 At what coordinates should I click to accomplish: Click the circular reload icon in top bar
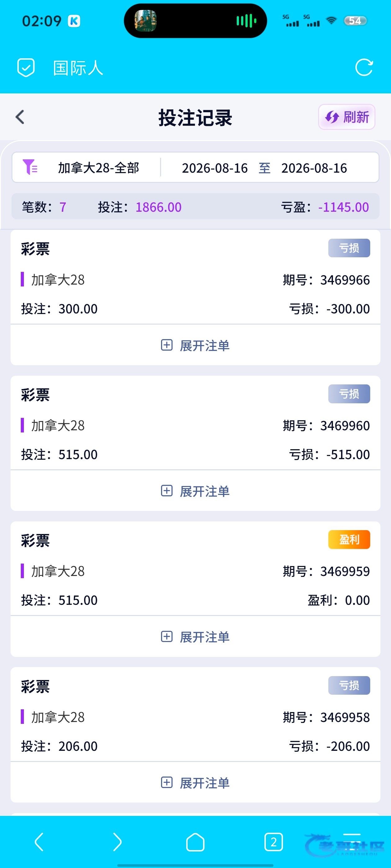pyautogui.click(x=364, y=67)
